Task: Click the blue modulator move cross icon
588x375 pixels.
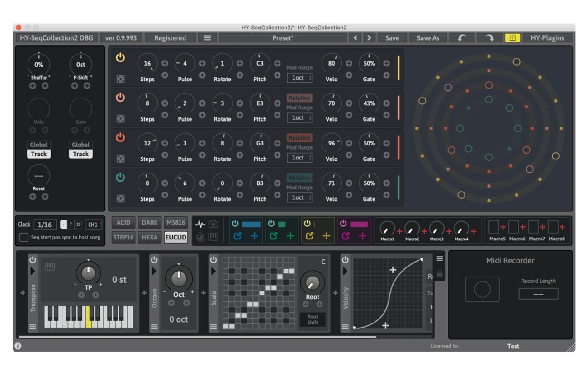Action: tap(254, 236)
